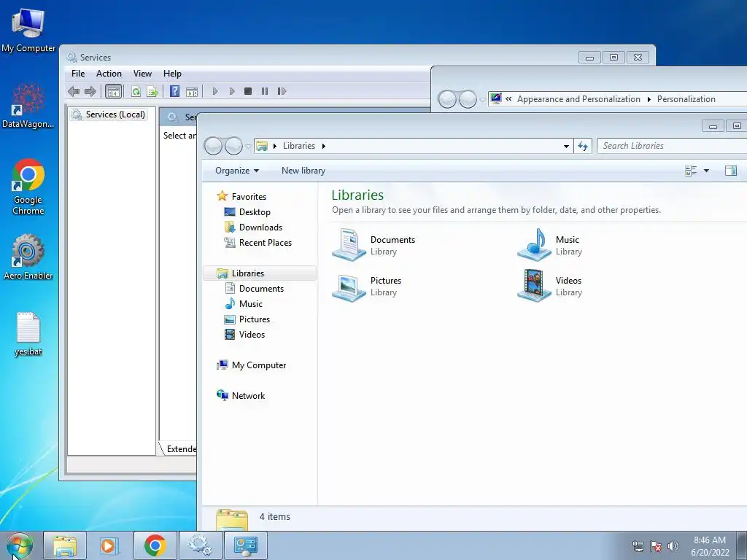This screenshot has height=560, width=747.
Task: Click the Stop Service square icon
Action: tap(248, 91)
